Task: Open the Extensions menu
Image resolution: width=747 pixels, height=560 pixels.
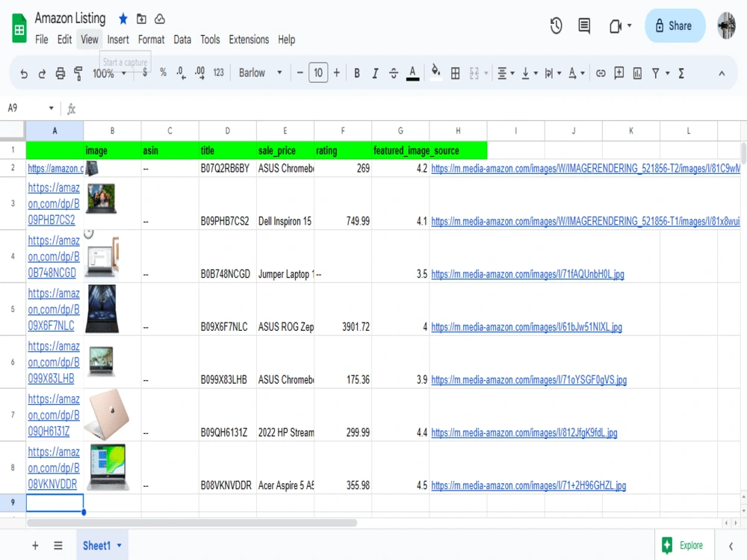Action: (x=249, y=40)
